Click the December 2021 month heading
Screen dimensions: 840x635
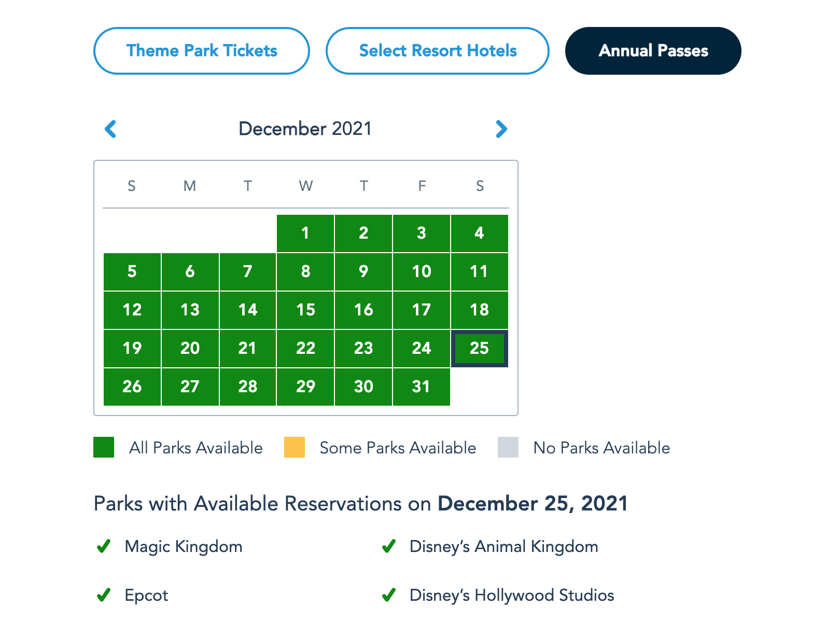pos(305,129)
